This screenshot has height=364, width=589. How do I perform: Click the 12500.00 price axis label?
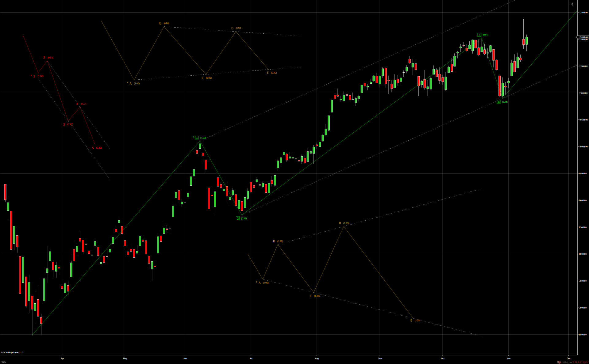pyautogui.click(x=583, y=13)
